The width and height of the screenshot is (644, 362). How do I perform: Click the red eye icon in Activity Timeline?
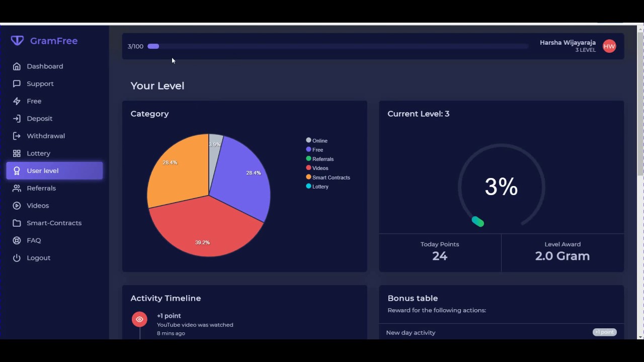[139, 319]
